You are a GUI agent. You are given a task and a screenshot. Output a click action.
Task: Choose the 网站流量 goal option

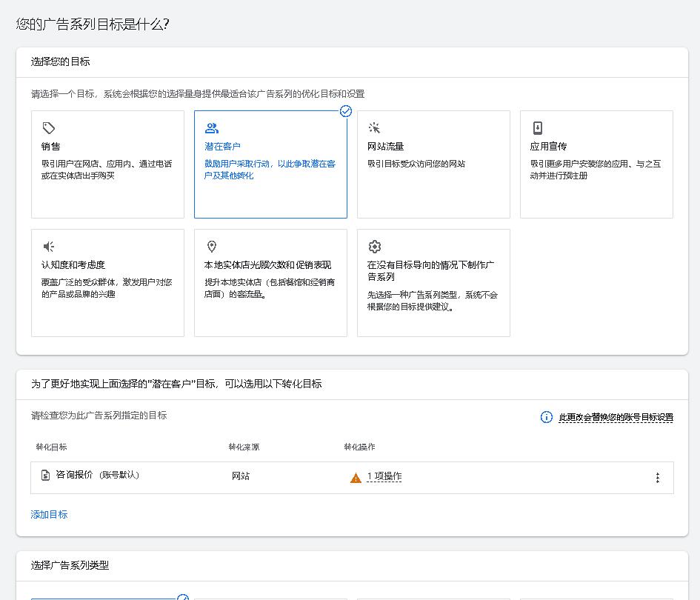pos(433,164)
